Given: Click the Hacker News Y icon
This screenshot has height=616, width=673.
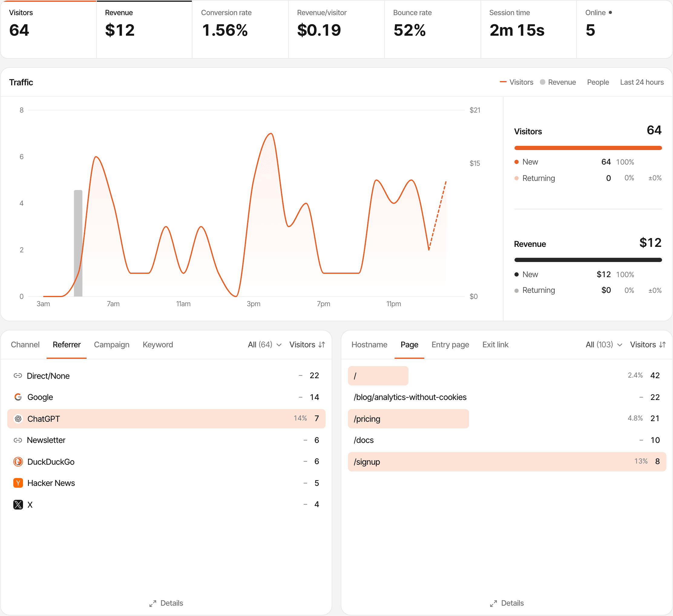Looking at the screenshot, I should [18, 483].
